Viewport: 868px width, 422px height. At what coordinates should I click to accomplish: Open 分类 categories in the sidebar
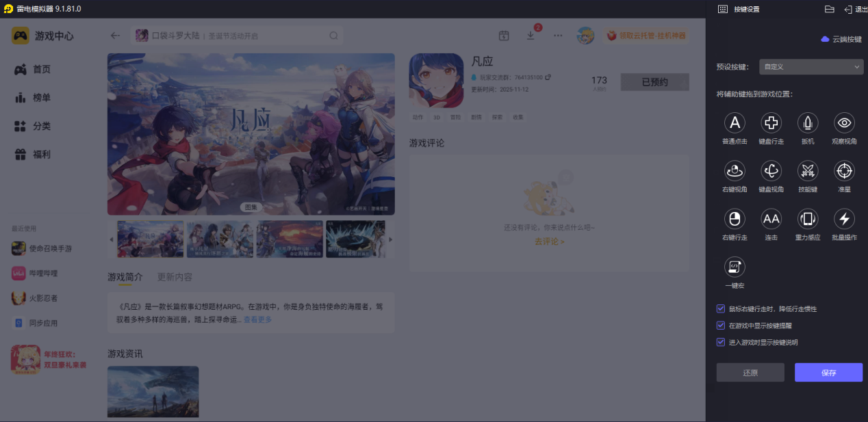pos(33,127)
